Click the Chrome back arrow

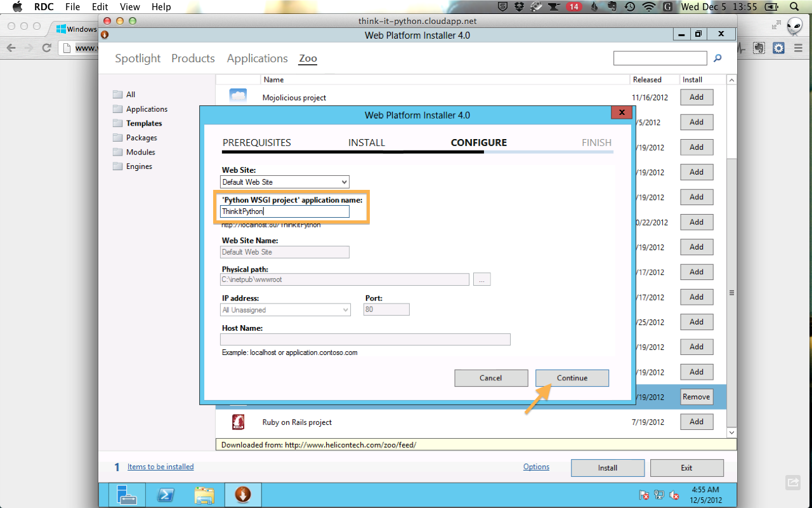tap(11, 48)
